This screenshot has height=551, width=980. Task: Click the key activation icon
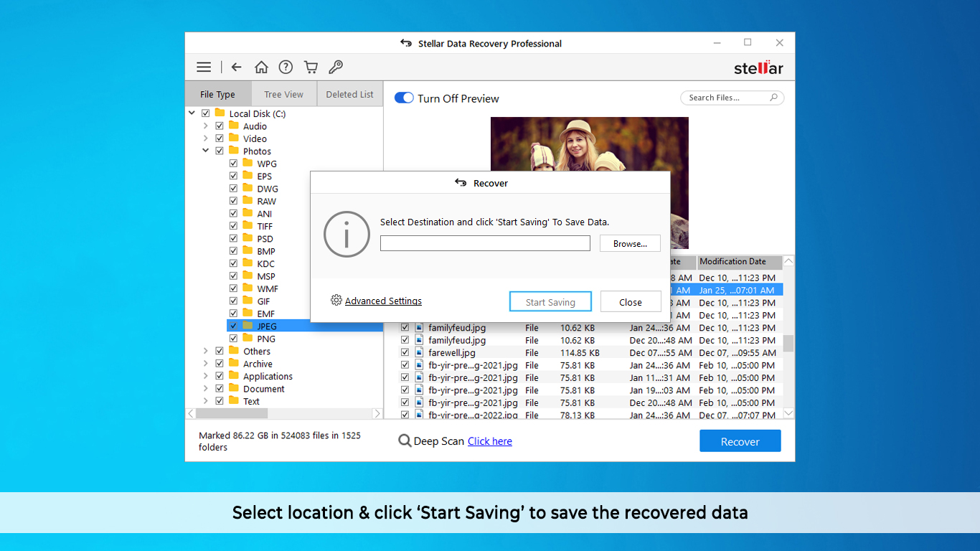335,67
